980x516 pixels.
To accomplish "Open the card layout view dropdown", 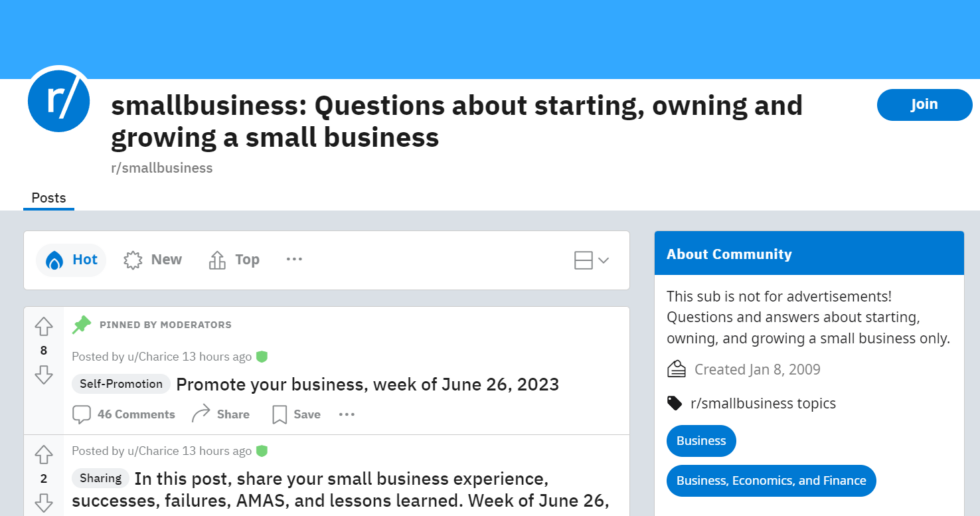I will [591, 260].
